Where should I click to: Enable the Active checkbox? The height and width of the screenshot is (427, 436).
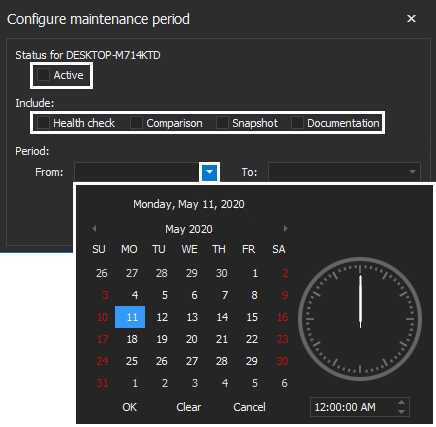click(43, 75)
